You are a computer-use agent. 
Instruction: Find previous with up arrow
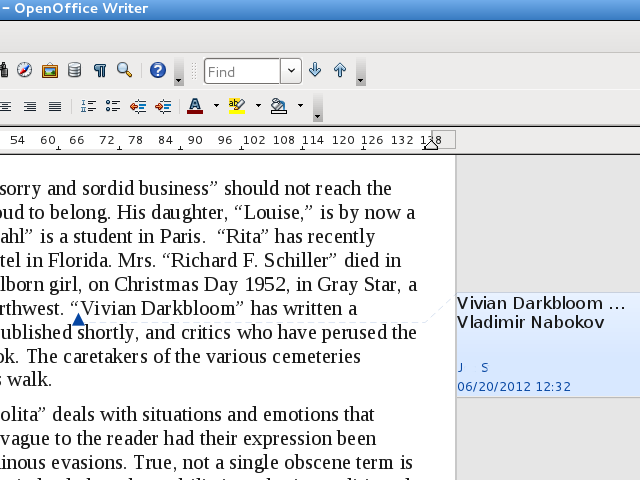[x=340, y=70]
